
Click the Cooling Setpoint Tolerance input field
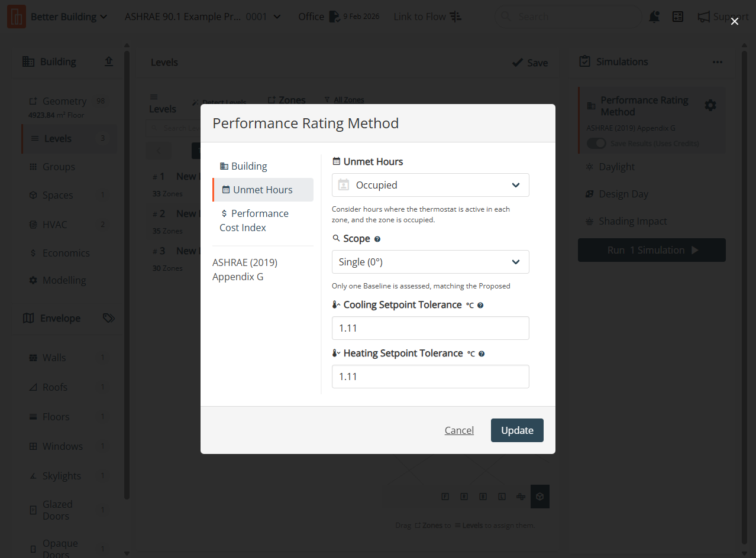[430, 328]
